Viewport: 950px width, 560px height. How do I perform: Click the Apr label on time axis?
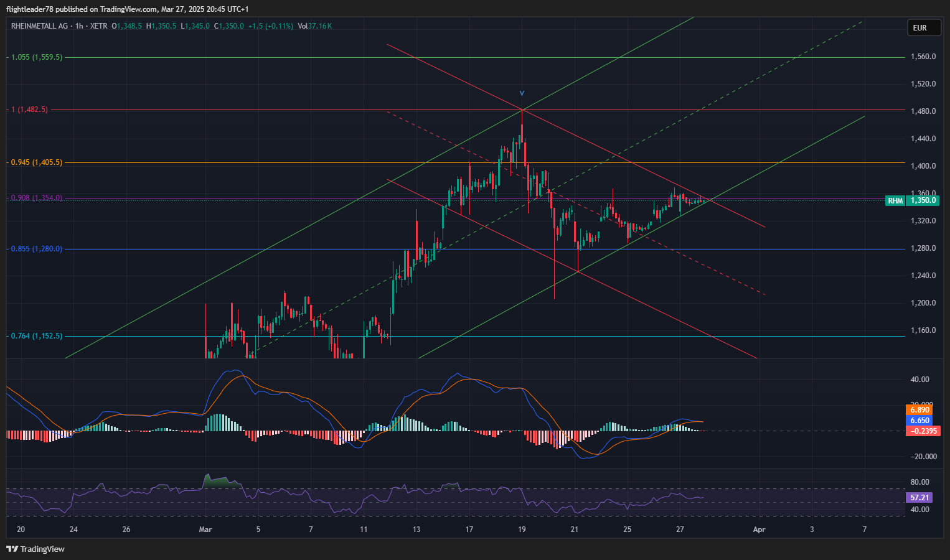pyautogui.click(x=759, y=530)
